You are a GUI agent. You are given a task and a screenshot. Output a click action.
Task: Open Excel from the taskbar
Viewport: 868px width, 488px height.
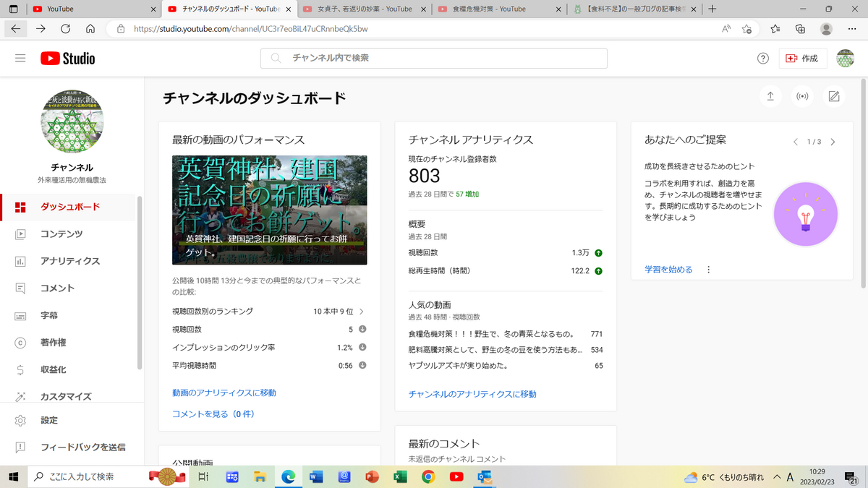(x=400, y=476)
